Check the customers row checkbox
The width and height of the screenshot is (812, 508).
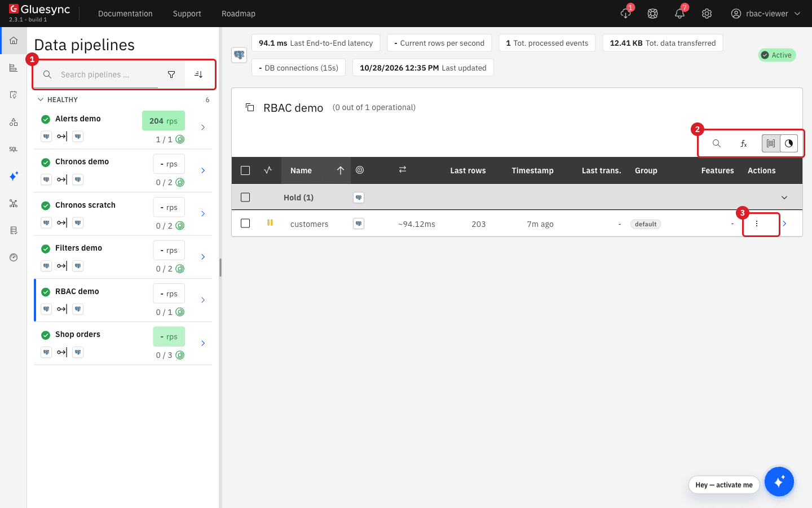click(x=245, y=224)
